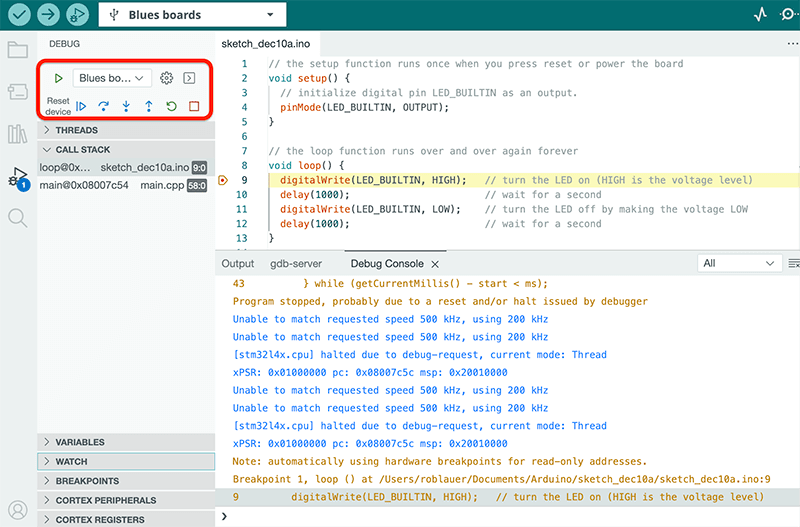This screenshot has height=527, width=800.
Task: Click the Step Over debug icon
Action: tap(104, 106)
